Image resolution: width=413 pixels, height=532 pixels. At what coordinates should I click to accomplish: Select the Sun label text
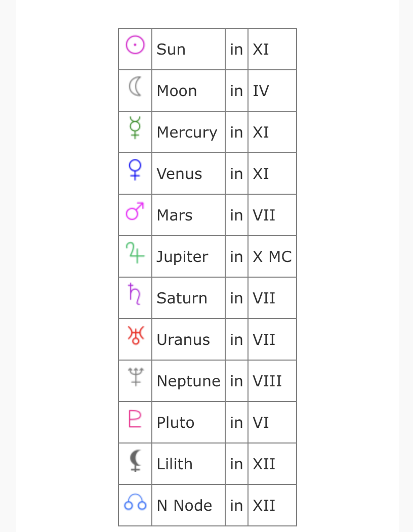[x=171, y=50]
